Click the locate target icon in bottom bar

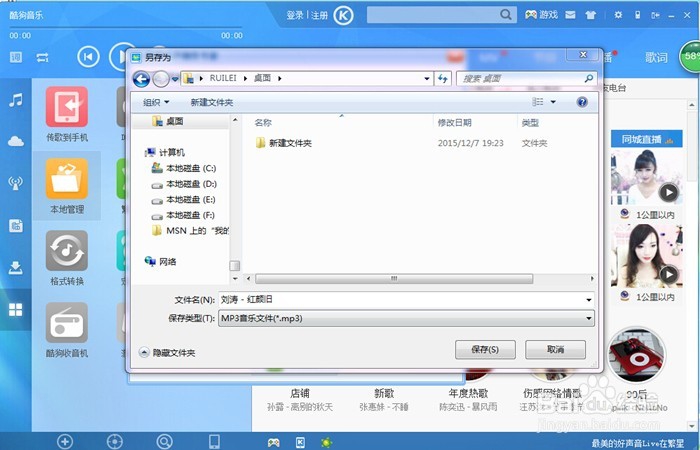click(x=115, y=442)
